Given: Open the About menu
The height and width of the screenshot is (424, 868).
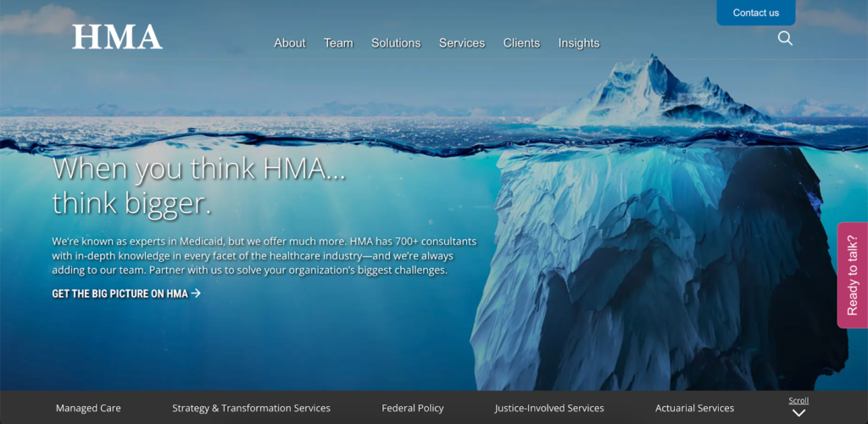Looking at the screenshot, I should click(290, 43).
